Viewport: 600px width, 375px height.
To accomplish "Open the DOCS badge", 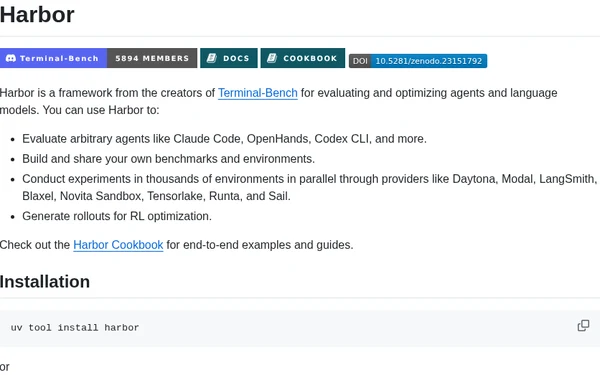I will (229, 58).
